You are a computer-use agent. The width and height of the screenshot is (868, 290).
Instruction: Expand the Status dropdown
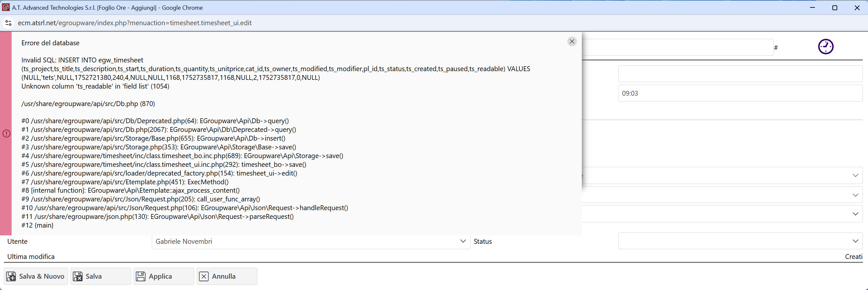(740, 241)
